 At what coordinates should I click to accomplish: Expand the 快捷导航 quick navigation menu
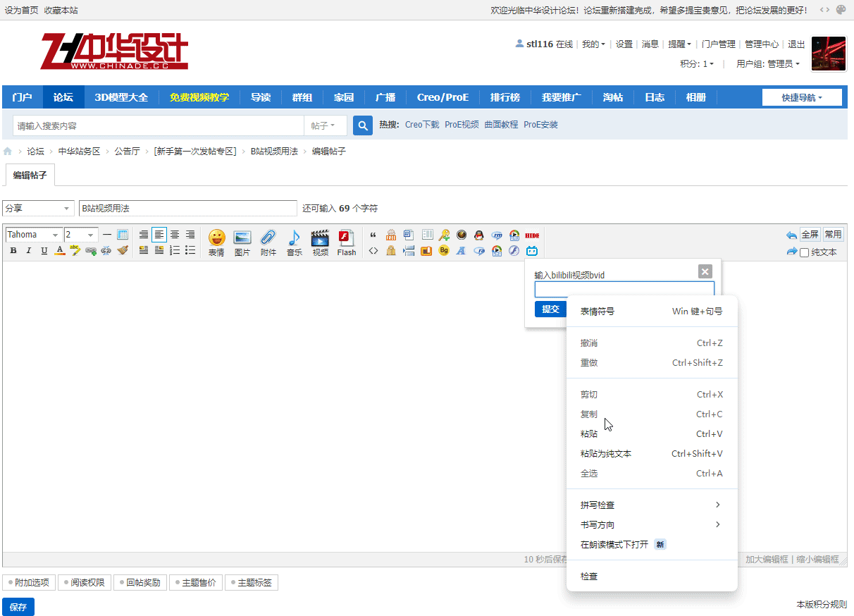point(802,97)
